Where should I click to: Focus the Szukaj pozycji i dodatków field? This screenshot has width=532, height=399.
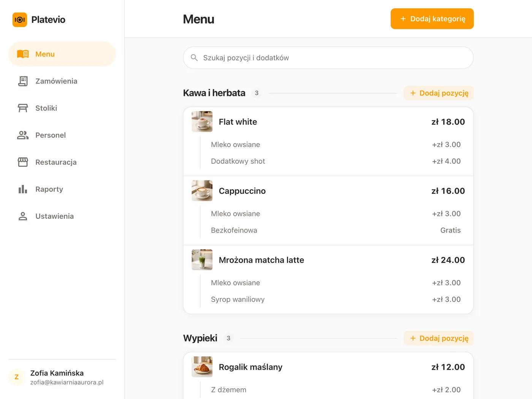tap(328, 58)
